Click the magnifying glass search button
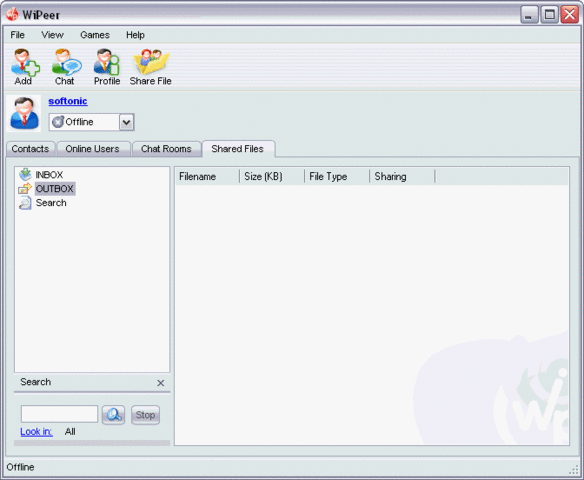The image size is (584, 480). tap(114, 414)
